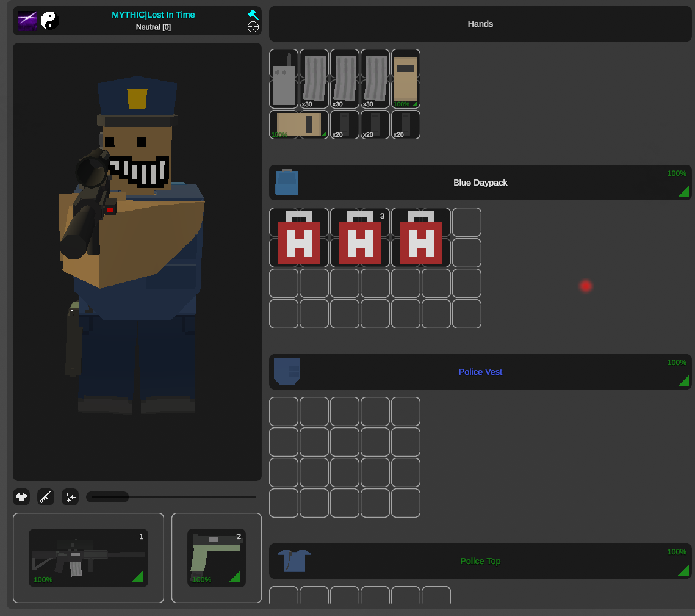695x616 pixels.
Task: Select the first medkit in the Daypack grid
Action: pyautogui.click(x=299, y=237)
